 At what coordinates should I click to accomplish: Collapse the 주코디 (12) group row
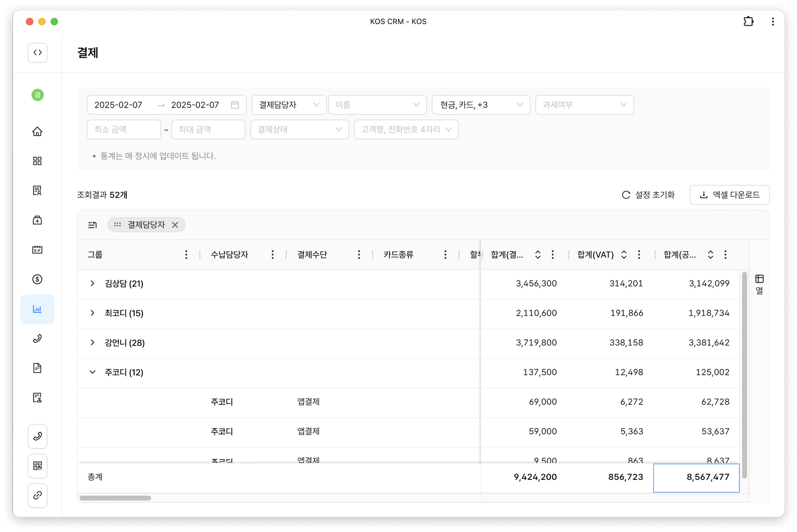pyautogui.click(x=92, y=372)
